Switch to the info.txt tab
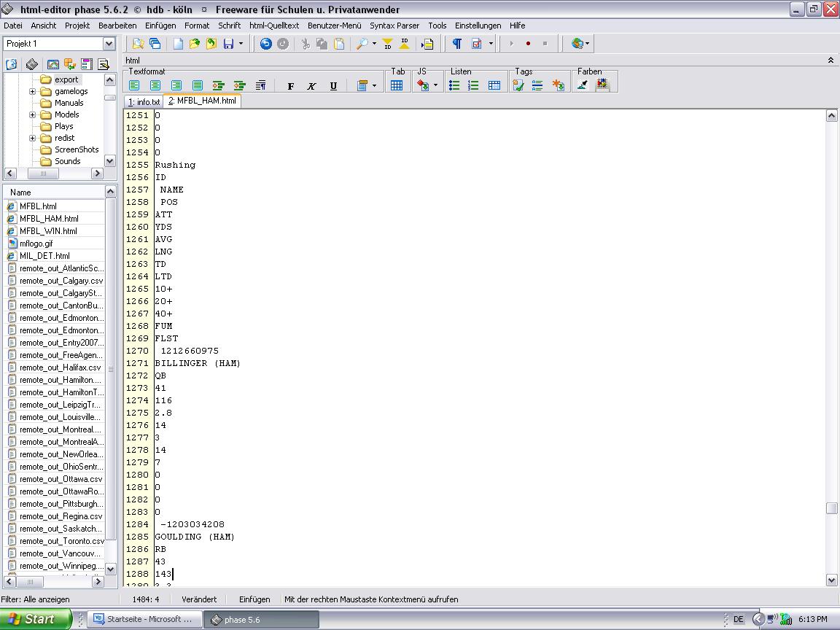 [x=144, y=101]
